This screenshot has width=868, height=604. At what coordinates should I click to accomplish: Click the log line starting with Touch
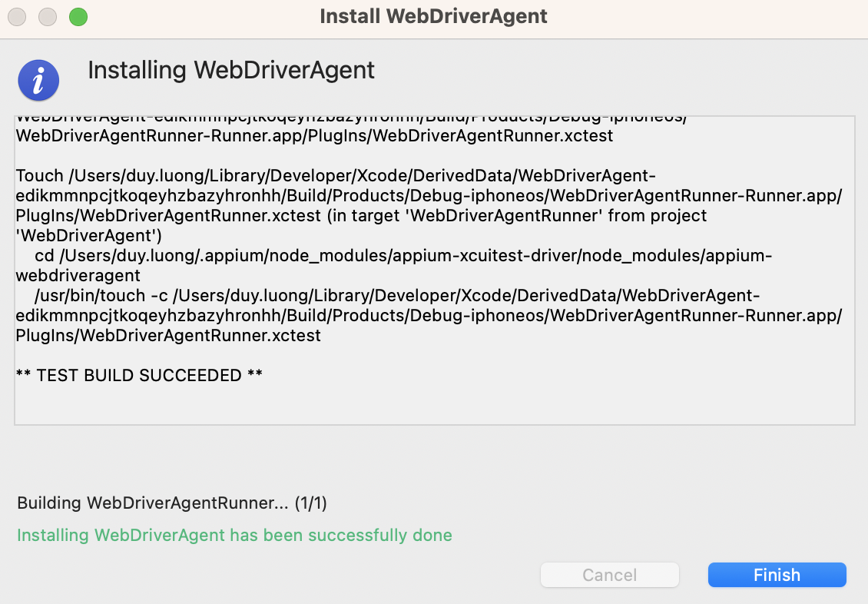pyautogui.click(x=336, y=176)
